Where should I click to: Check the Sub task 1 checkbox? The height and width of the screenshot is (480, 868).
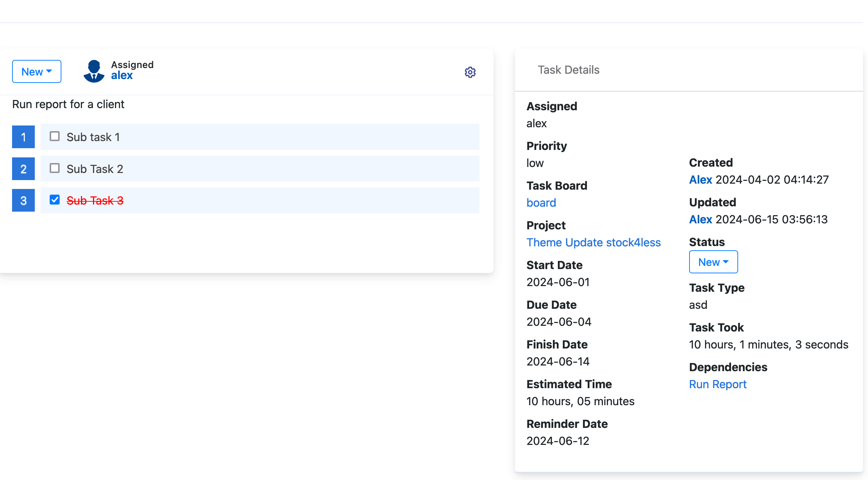pos(54,136)
